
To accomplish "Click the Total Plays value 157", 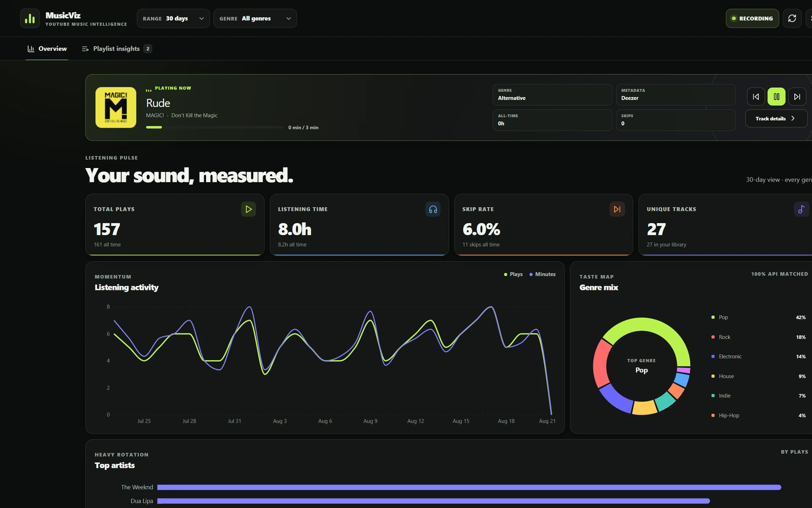I will pyautogui.click(x=107, y=229).
